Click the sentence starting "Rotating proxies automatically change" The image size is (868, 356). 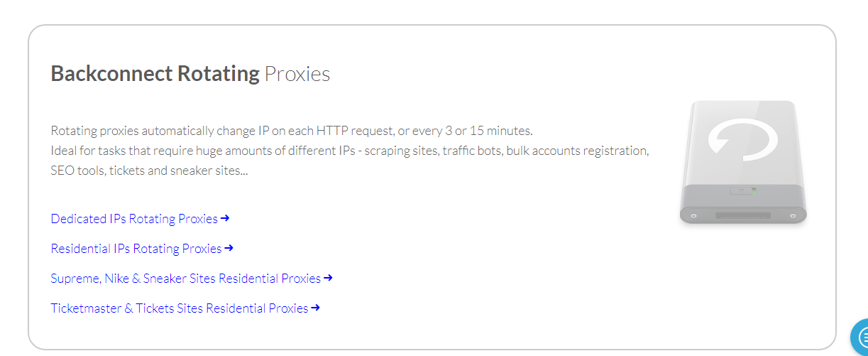tap(291, 131)
